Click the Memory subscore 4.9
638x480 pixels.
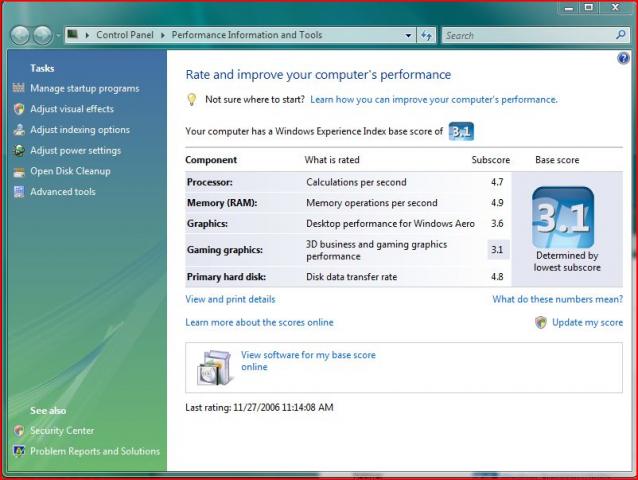pyautogui.click(x=497, y=203)
